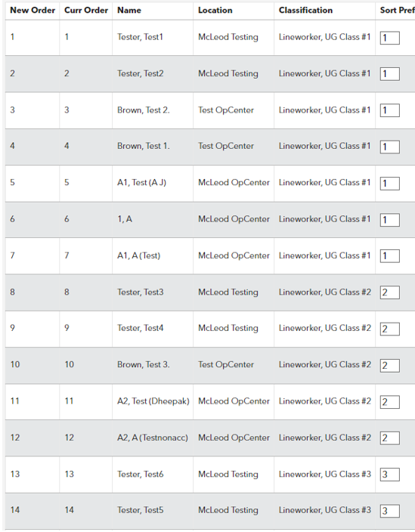
Task: Select the A2, Test (Dheepak) name cell
Action: [153, 401]
